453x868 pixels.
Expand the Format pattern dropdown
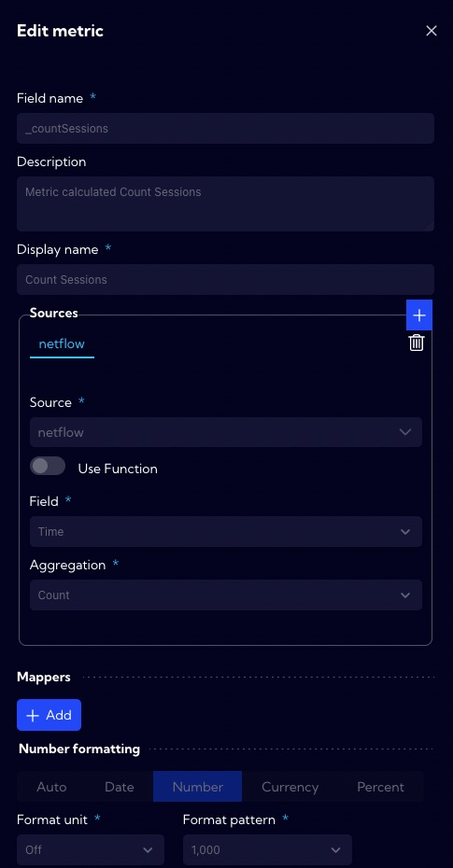(x=267, y=849)
